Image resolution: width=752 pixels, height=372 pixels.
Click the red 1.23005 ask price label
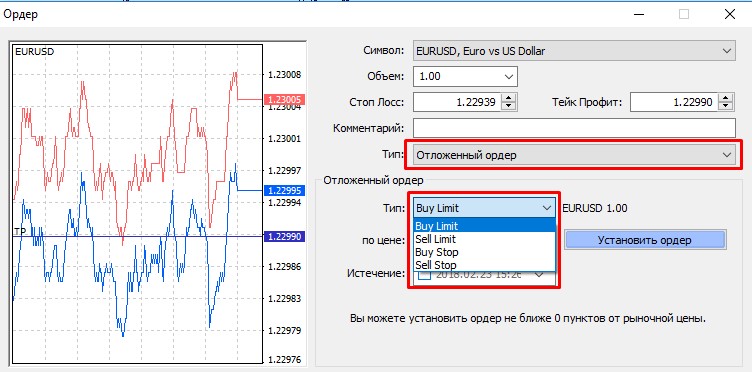[x=284, y=100]
